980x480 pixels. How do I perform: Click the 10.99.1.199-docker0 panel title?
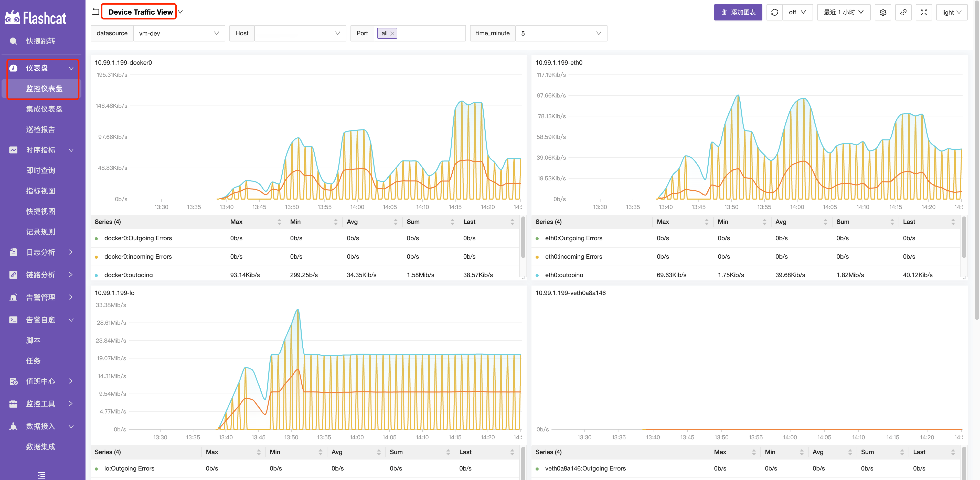pos(123,63)
